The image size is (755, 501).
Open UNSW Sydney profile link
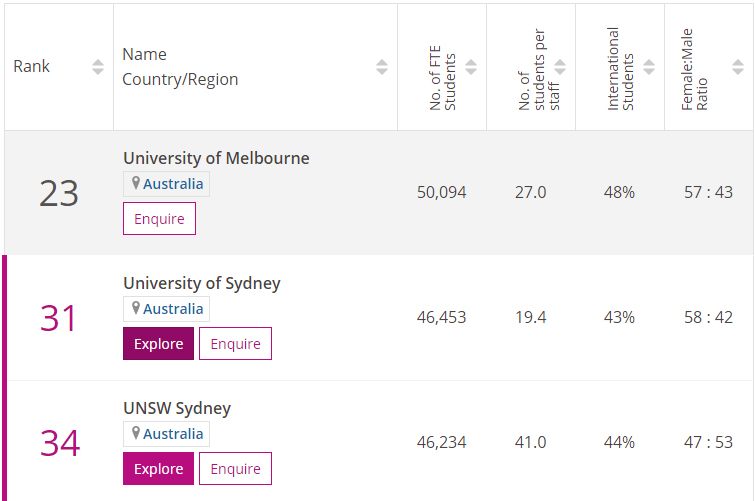click(x=176, y=408)
